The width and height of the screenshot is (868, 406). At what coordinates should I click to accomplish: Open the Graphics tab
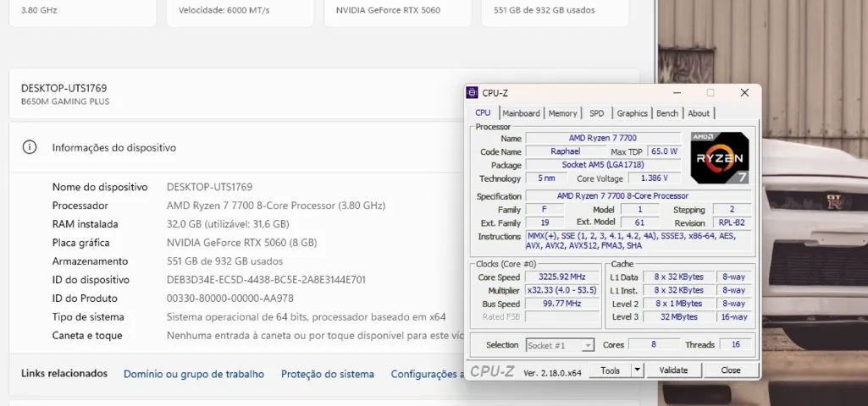pos(633,113)
